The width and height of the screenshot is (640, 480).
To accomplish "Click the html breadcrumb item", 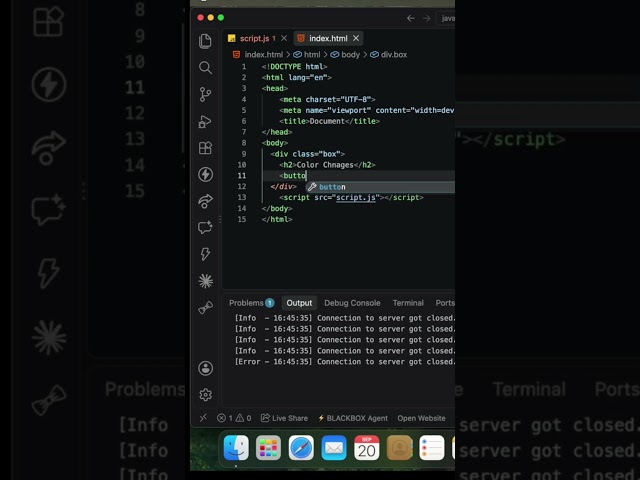I will tap(307, 55).
